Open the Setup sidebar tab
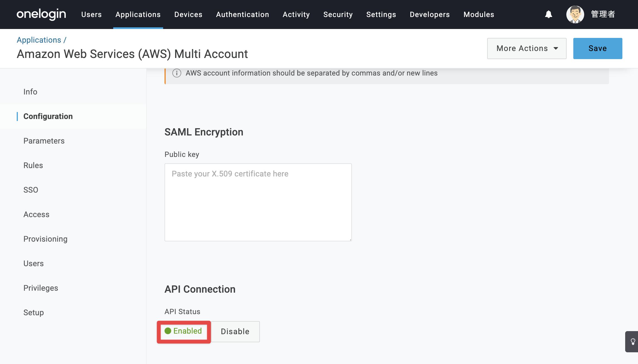 coord(33,312)
